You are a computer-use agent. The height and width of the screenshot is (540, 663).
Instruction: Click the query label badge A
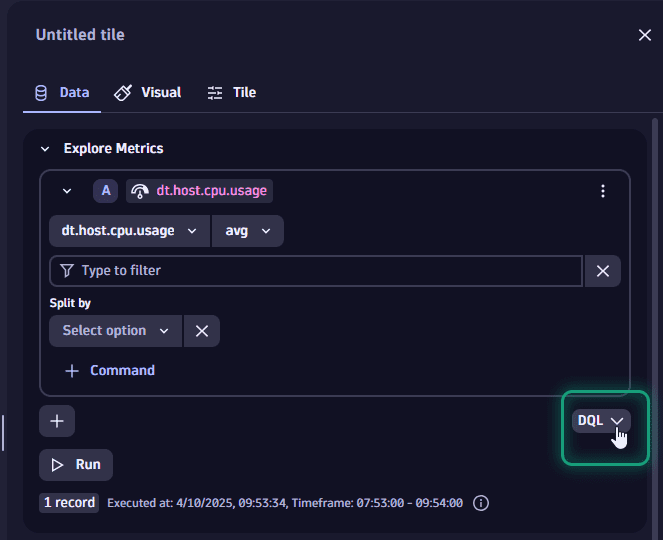[106, 191]
